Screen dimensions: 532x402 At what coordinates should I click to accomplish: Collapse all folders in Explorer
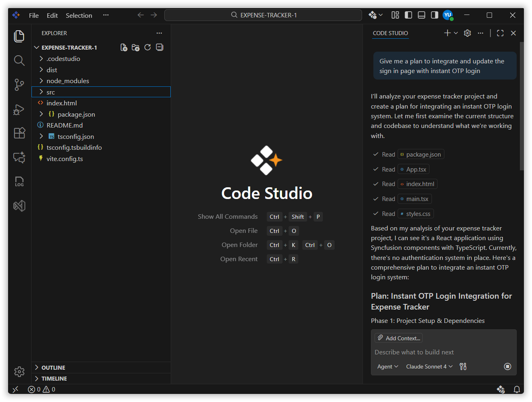[x=160, y=48]
